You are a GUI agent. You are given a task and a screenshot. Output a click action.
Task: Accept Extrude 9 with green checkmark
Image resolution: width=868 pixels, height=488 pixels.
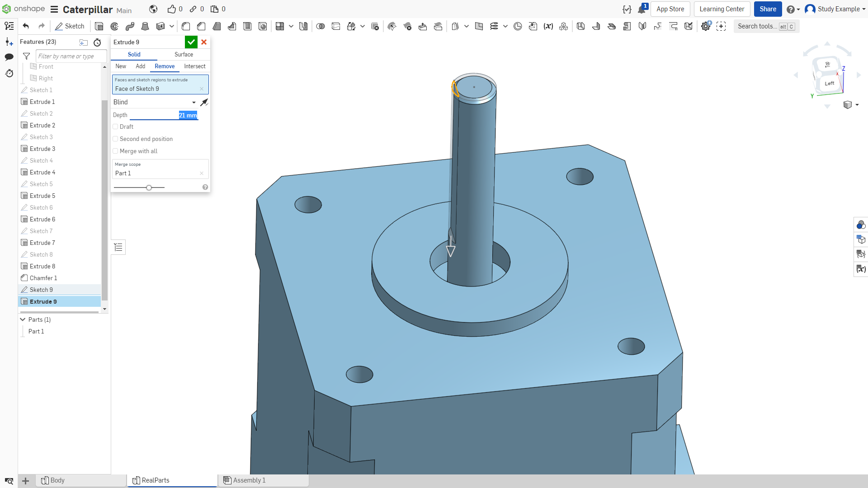191,42
